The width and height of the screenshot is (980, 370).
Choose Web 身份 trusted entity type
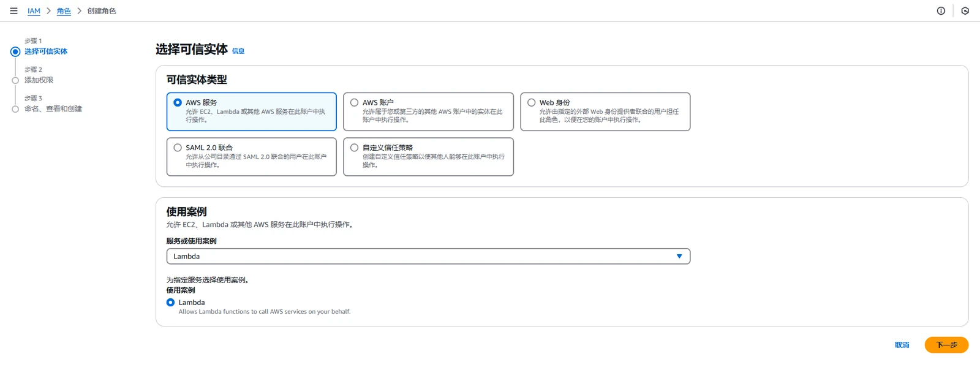tap(531, 103)
